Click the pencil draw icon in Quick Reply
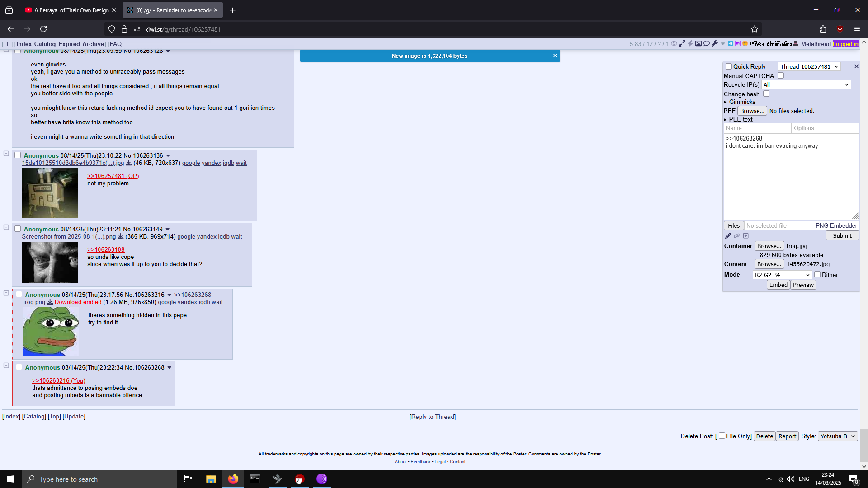Viewport: 868px width, 488px height. (728, 236)
